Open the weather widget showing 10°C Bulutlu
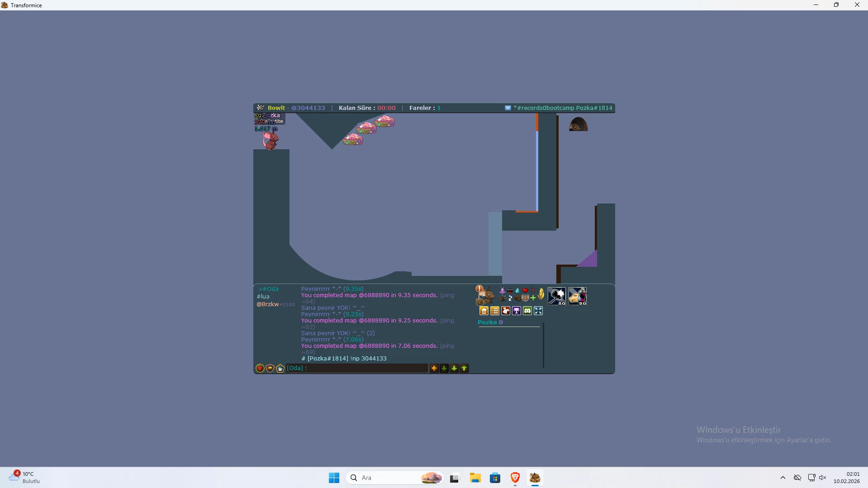 click(x=24, y=478)
